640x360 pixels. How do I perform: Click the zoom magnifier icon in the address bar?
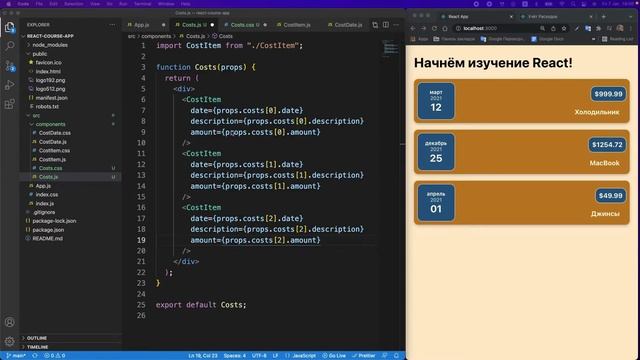542,28
